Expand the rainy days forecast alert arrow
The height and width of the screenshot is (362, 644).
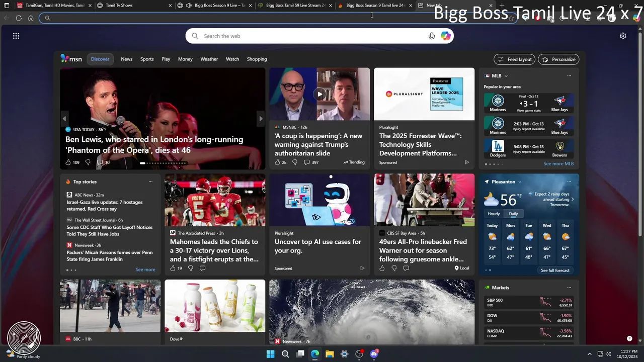click(x=573, y=200)
